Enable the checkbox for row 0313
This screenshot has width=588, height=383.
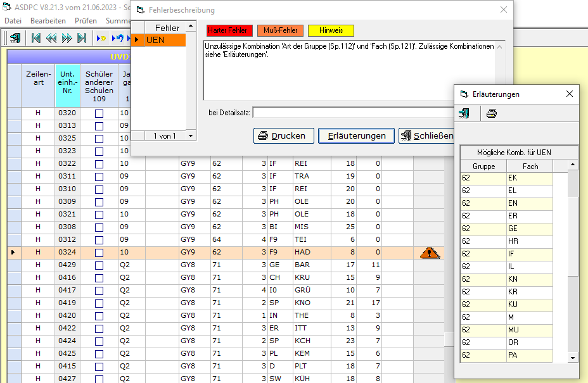pos(99,126)
